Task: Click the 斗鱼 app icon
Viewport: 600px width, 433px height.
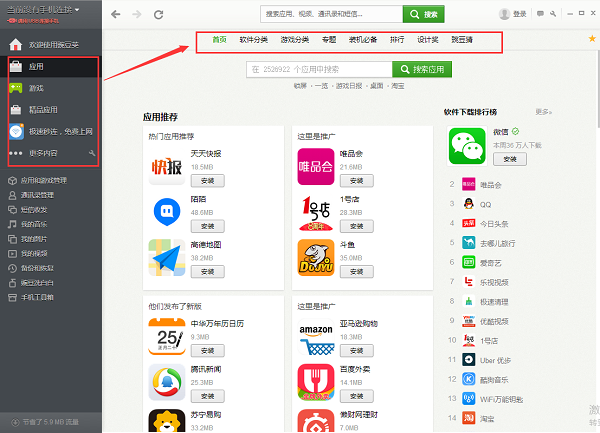Action: 315,257
